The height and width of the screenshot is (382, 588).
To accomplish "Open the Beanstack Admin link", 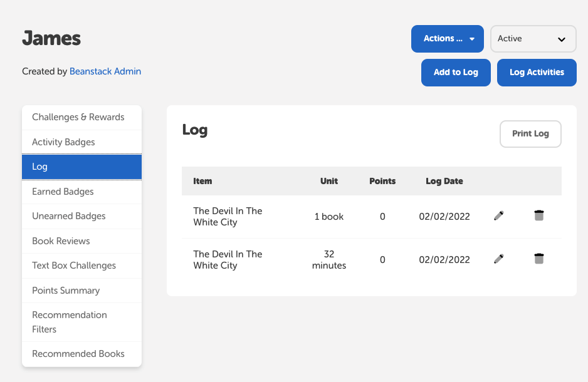I will (x=105, y=71).
